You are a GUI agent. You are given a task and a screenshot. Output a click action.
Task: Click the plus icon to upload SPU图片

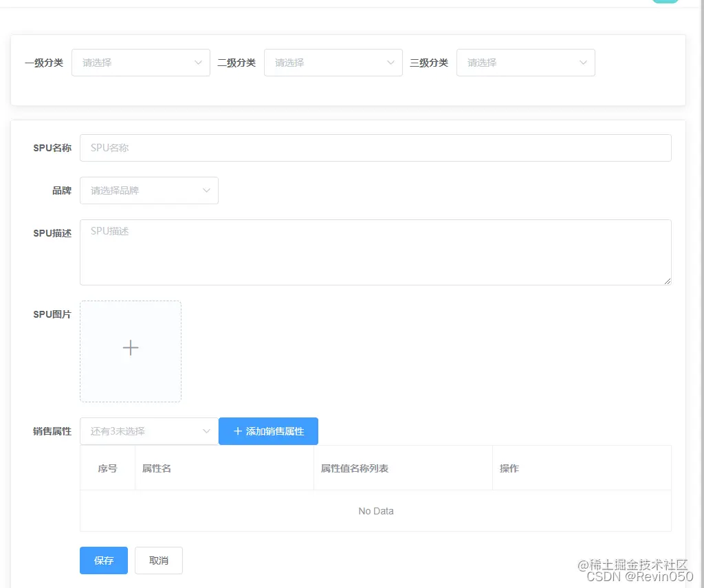[x=130, y=348]
